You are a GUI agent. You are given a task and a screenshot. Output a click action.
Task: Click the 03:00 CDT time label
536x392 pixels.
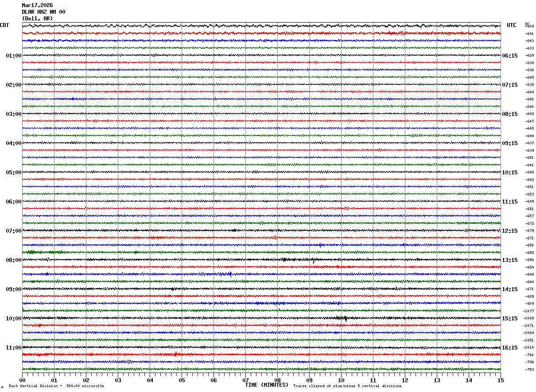[14, 114]
